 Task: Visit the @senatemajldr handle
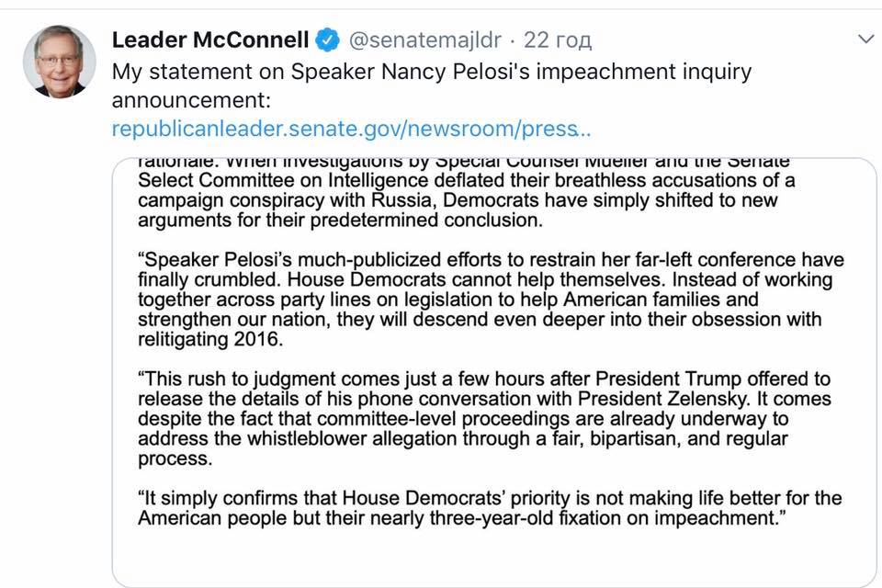click(424, 40)
